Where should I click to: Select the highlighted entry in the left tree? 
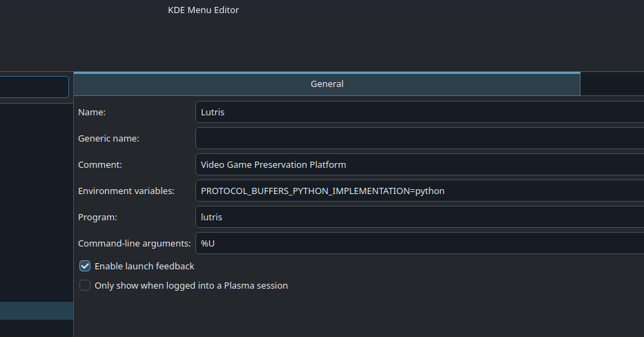pyautogui.click(x=37, y=310)
